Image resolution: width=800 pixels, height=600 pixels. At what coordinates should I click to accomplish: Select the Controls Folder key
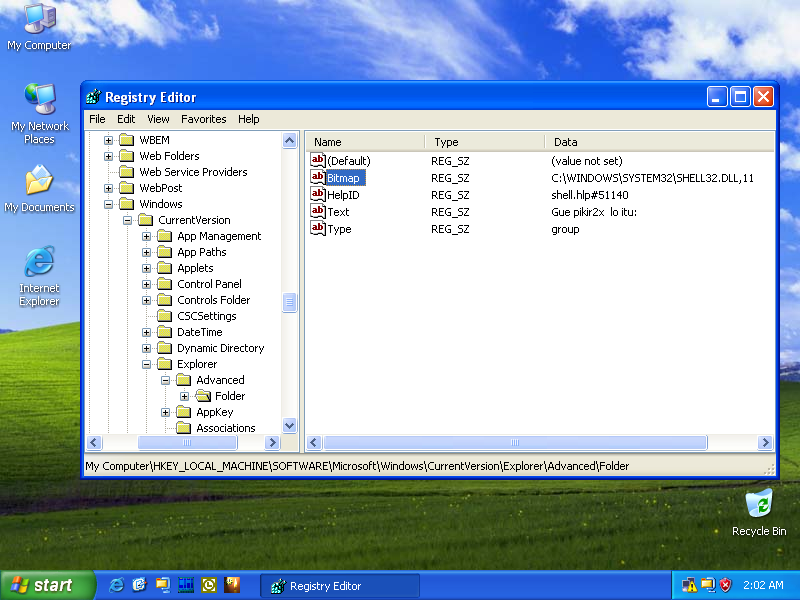(213, 300)
